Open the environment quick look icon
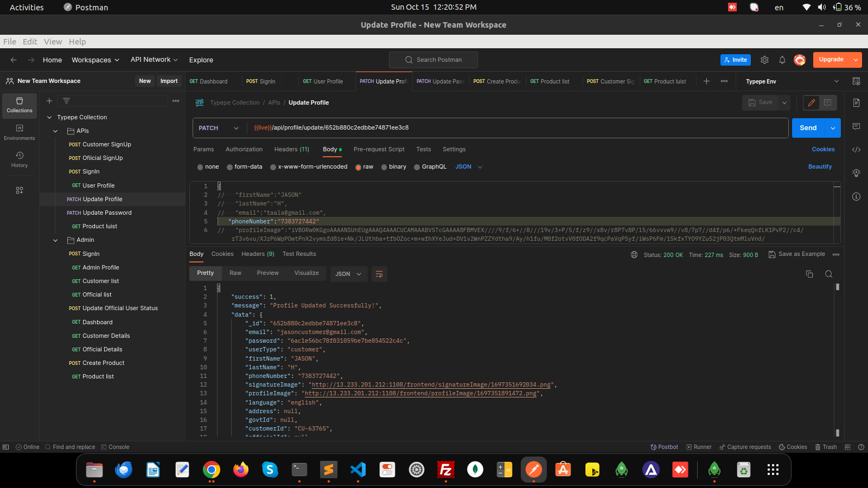The height and width of the screenshot is (488, 868). (856, 81)
